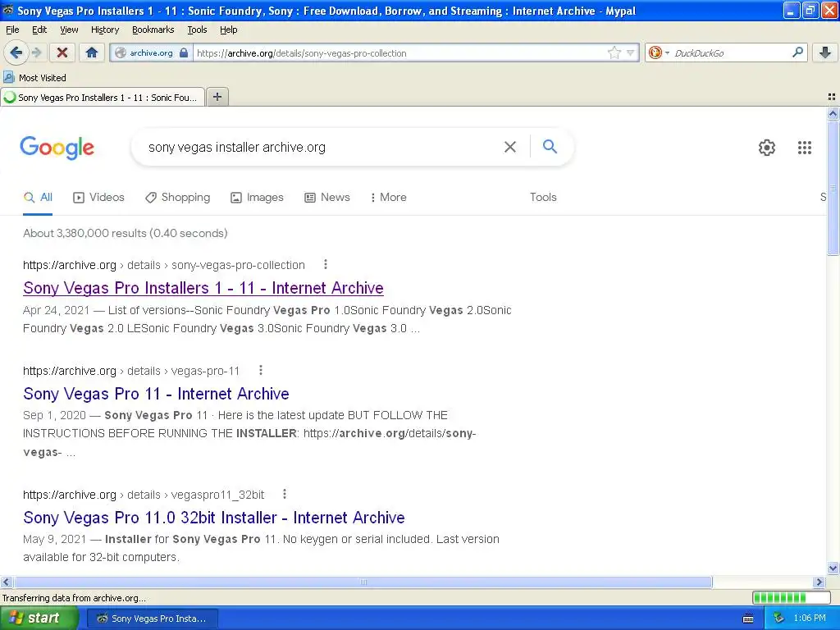Click the Google logo
This screenshot has height=630, width=840.
[57, 148]
